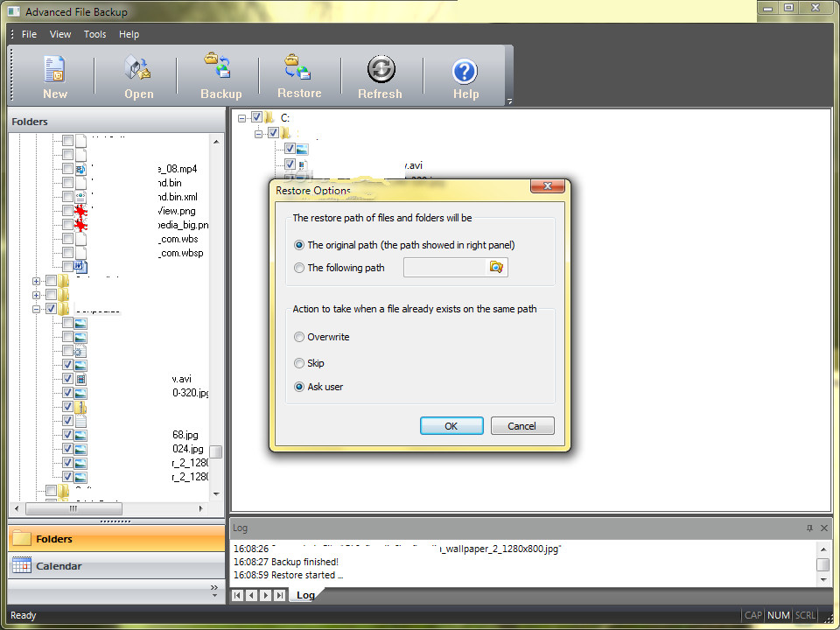Click the Restore toolbar icon
This screenshot has width=840, height=630.
(297, 67)
